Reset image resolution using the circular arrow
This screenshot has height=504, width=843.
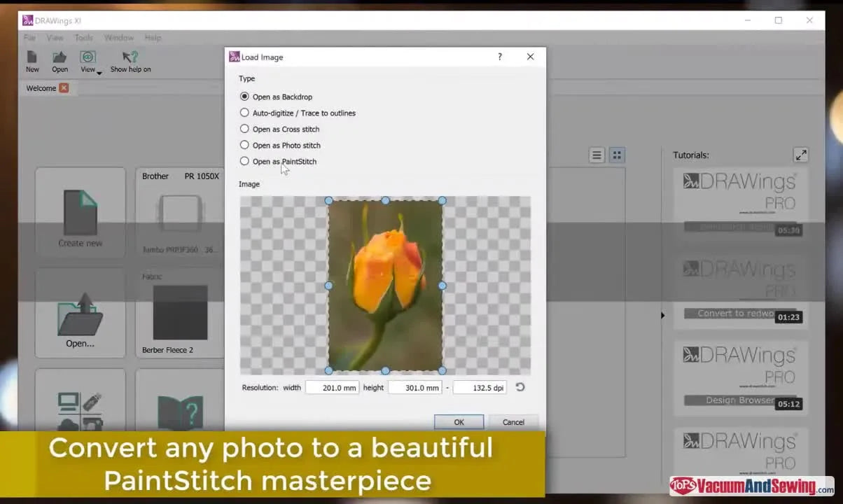point(520,387)
